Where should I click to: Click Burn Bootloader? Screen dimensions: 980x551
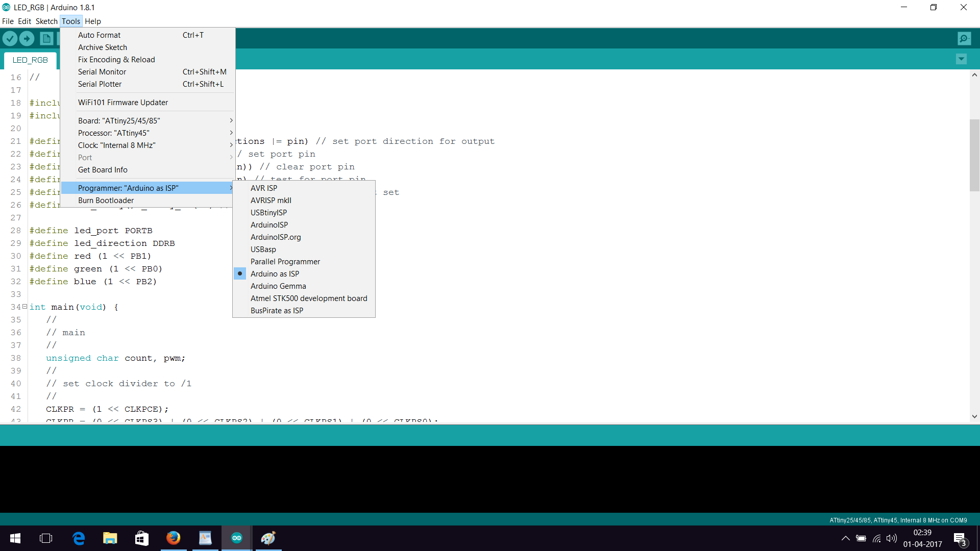[x=148, y=201]
